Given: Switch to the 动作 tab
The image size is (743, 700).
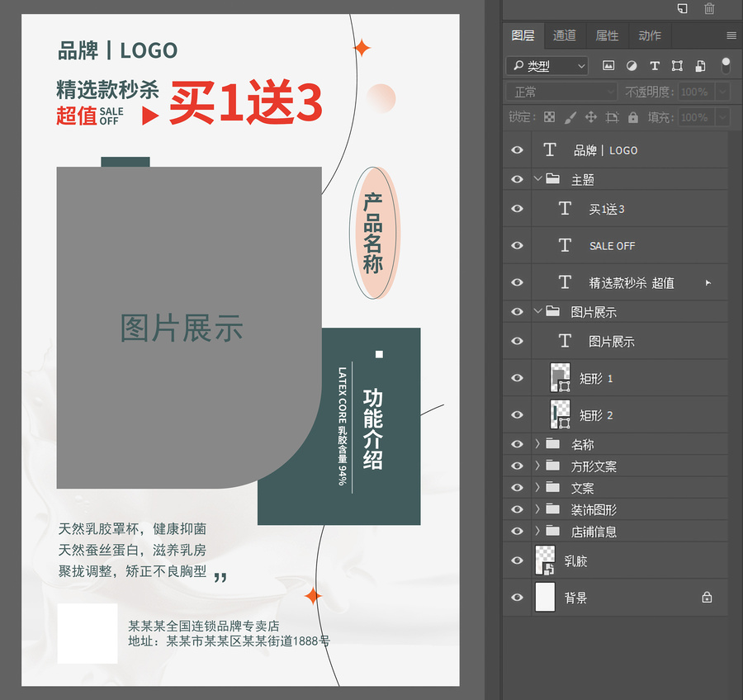Looking at the screenshot, I should click(x=650, y=35).
